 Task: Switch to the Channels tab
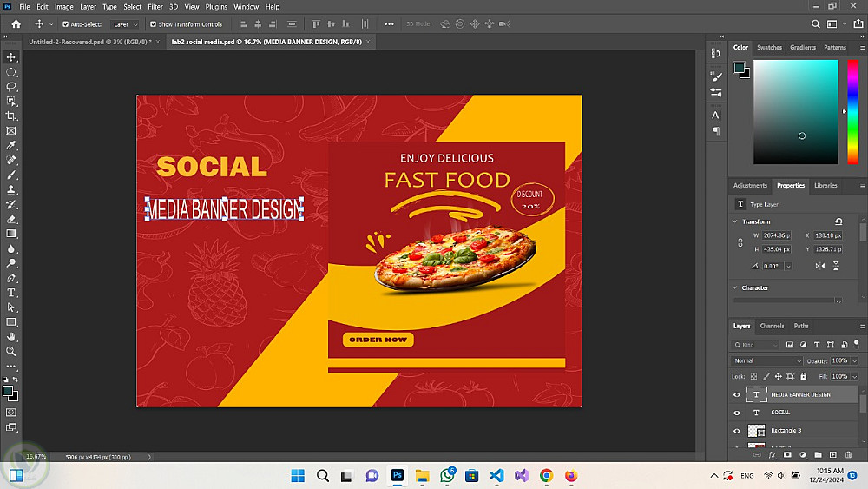[x=772, y=326]
